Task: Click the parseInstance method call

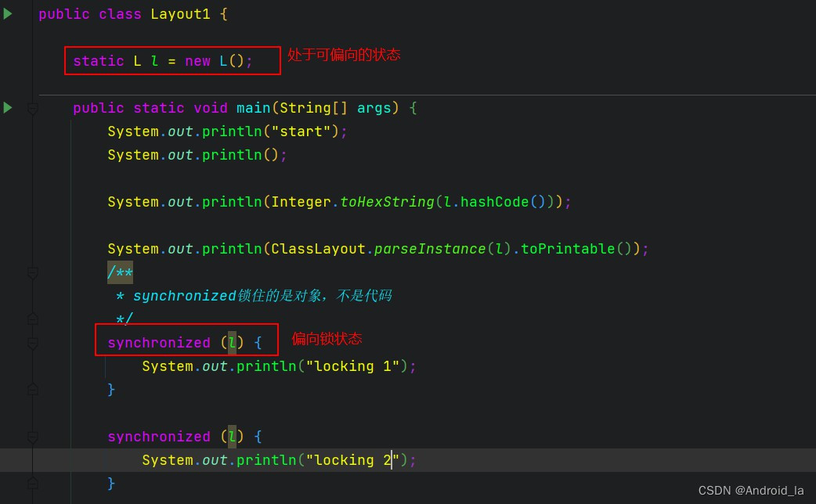Action: coord(430,249)
